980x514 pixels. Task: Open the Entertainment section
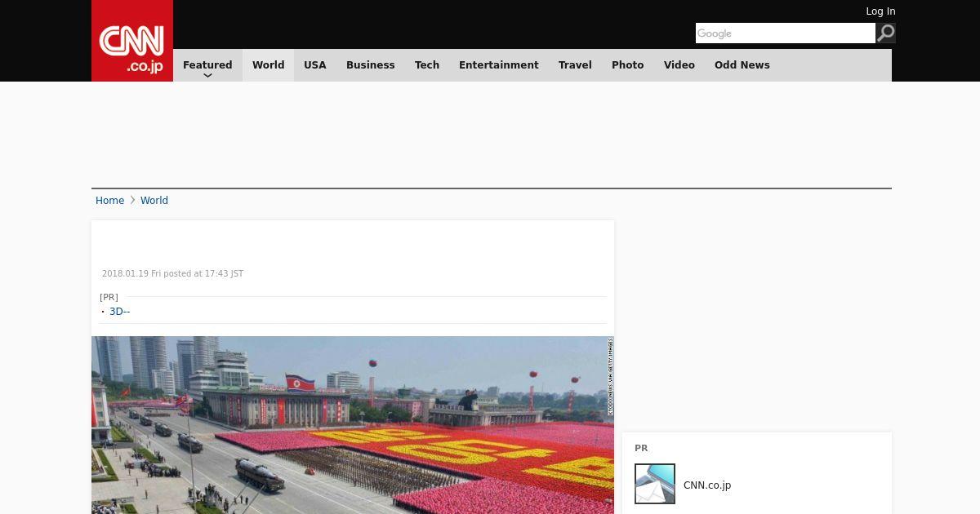coord(499,65)
